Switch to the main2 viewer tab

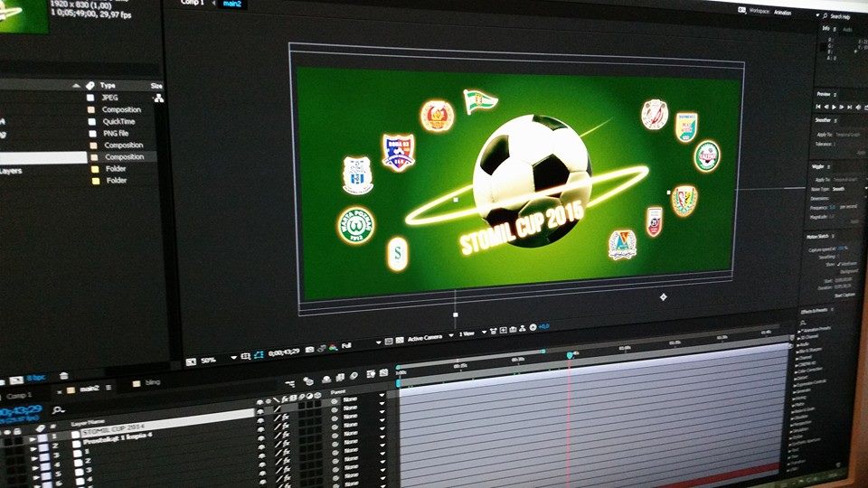(232, 4)
